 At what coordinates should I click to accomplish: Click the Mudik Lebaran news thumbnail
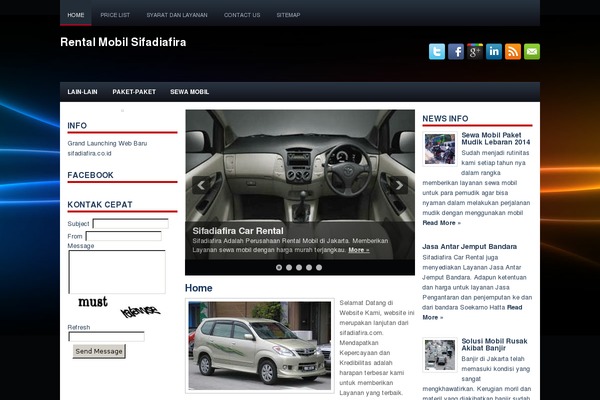[x=440, y=149]
